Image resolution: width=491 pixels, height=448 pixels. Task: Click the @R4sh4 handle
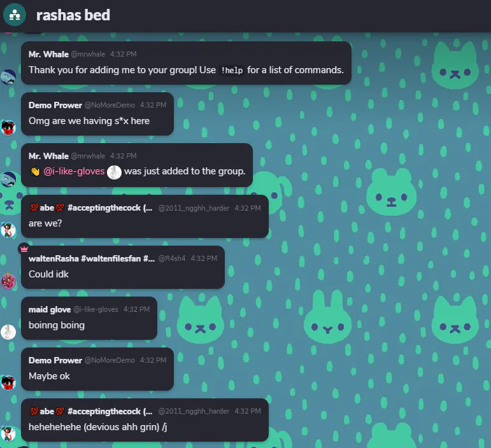pyautogui.click(x=172, y=258)
